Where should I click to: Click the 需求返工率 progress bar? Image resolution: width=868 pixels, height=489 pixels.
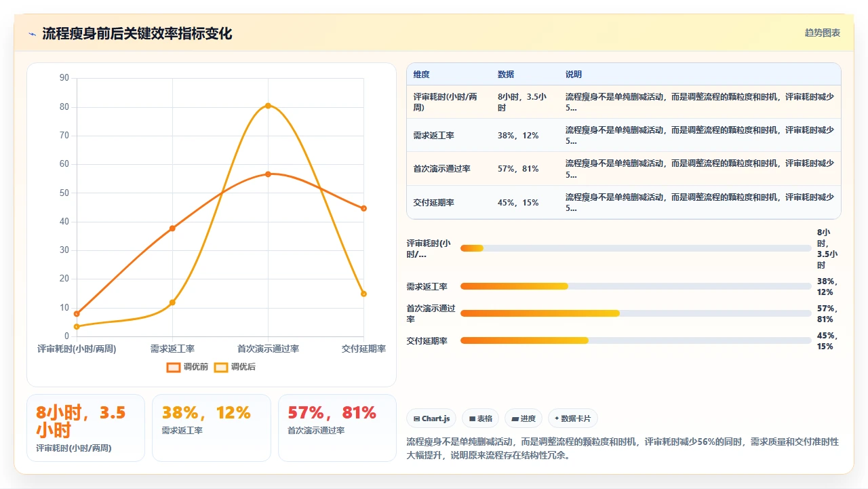click(635, 286)
